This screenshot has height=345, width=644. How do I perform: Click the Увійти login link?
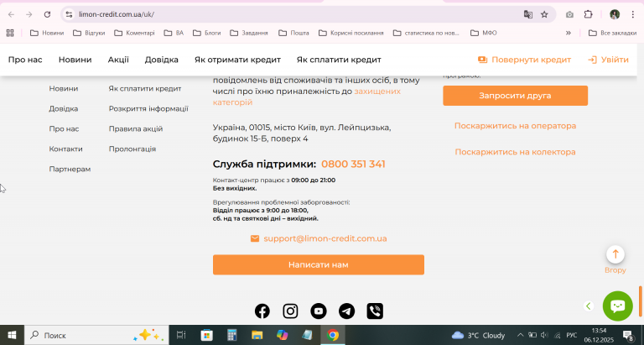pos(608,60)
